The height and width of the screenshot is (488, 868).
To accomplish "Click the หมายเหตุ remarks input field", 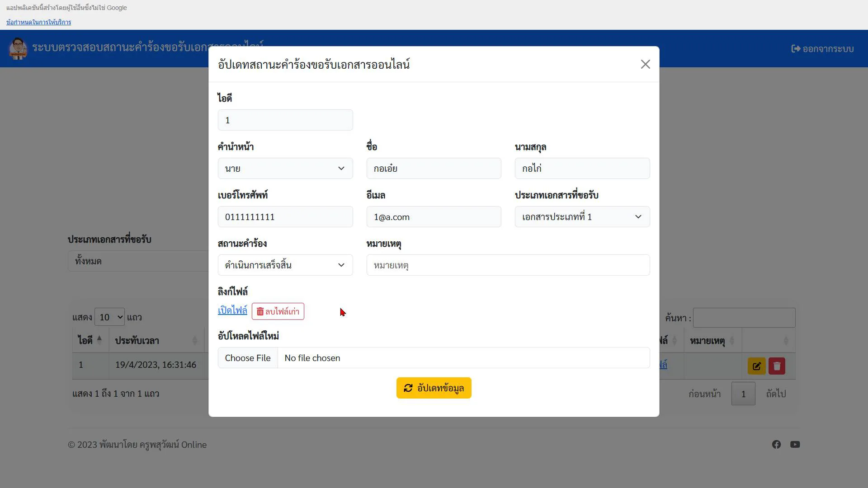I will 508,265.
